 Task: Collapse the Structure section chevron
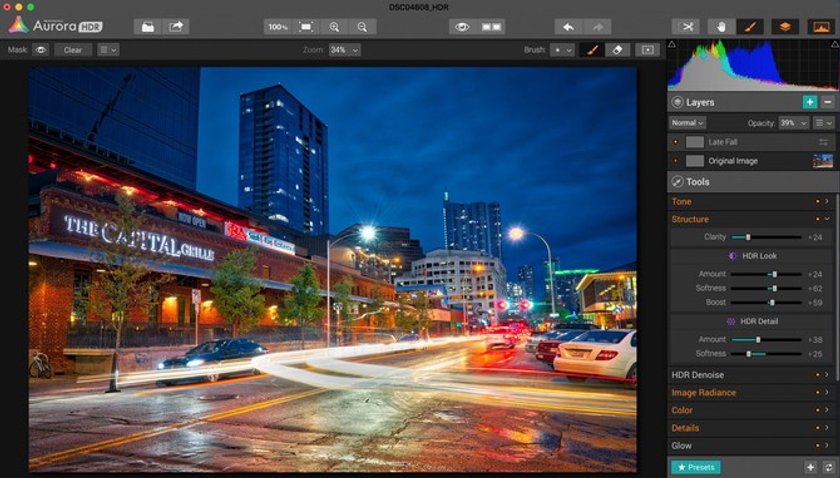coord(827,219)
